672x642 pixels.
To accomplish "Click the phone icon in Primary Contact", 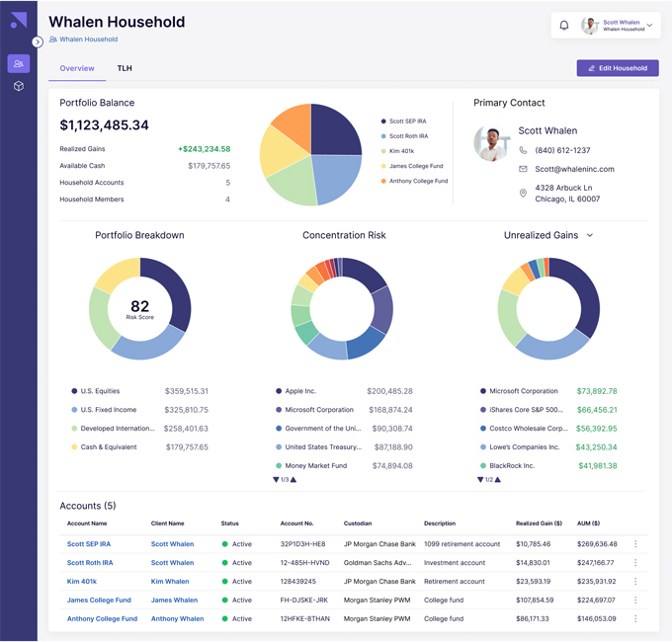I will point(523,151).
